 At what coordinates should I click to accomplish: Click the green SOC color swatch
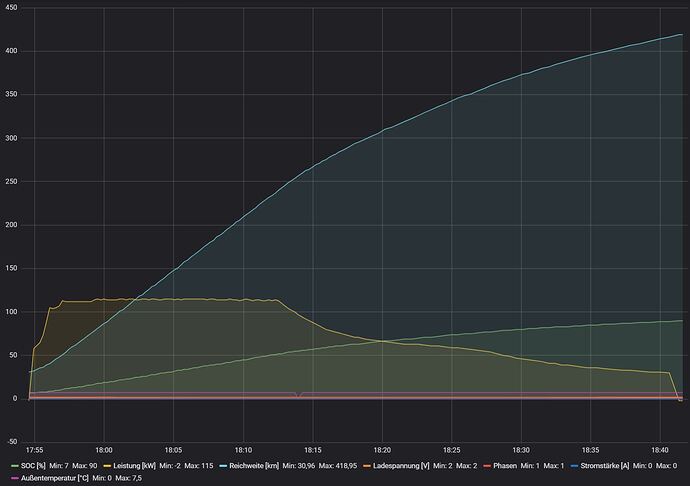(15, 466)
